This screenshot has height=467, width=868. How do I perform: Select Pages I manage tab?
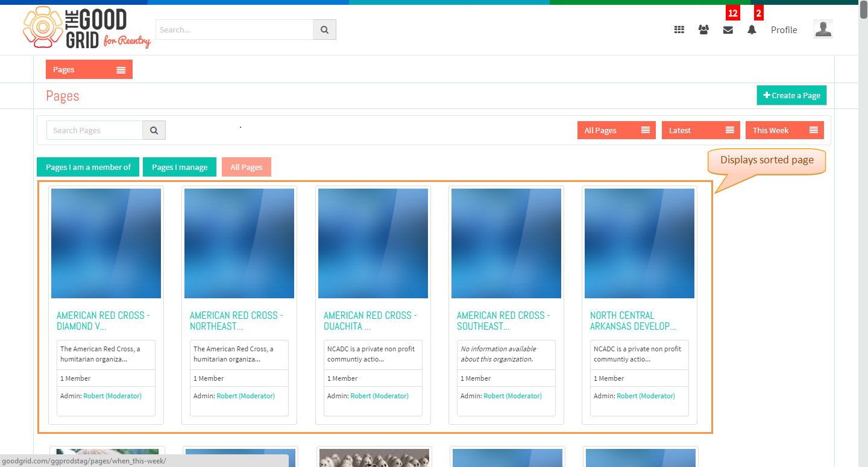click(x=180, y=167)
